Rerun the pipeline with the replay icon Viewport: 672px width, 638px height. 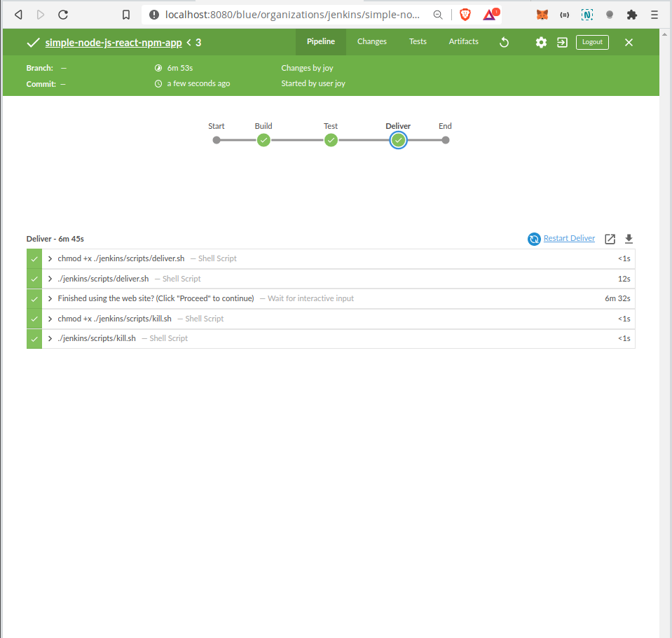click(x=505, y=43)
